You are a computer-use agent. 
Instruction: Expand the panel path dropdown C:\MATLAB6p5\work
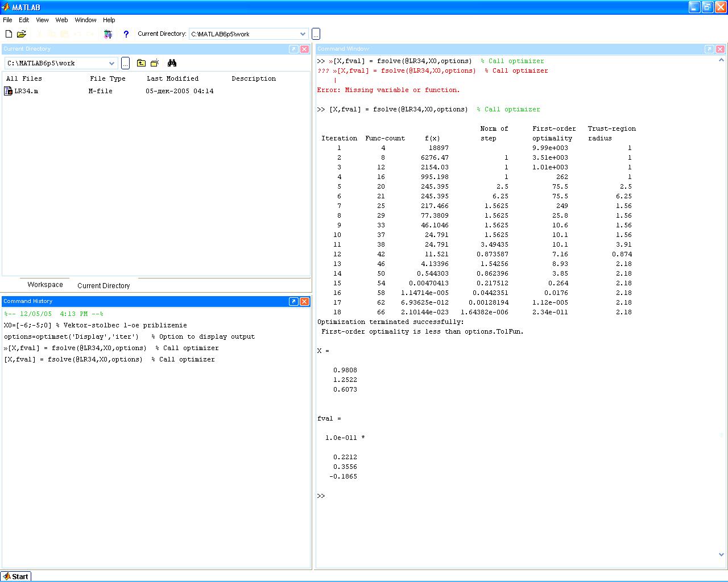[111, 63]
